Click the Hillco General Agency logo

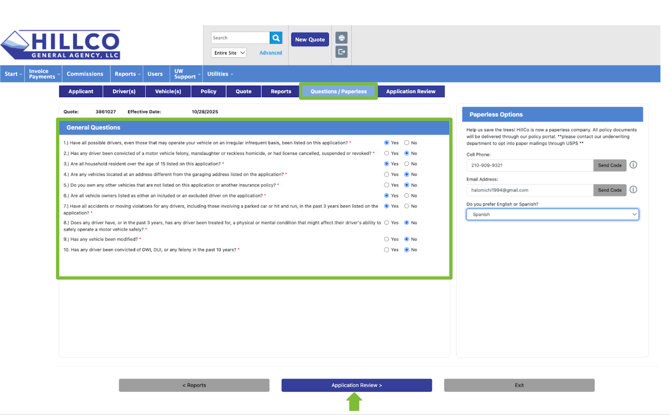pyautogui.click(x=62, y=45)
